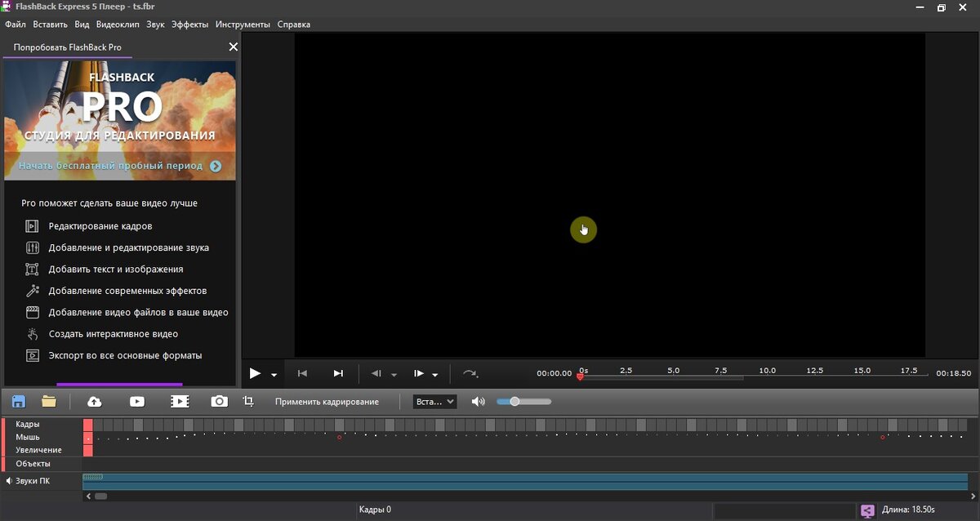This screenshot has width=980, height=521.
Task: Click Добавление и редактирование звука text
Action: click(129, 247)
